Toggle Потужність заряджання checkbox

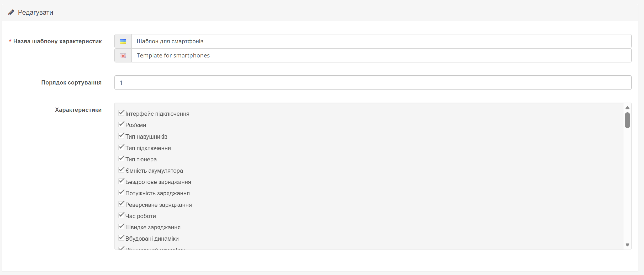[x=121, y=192]
